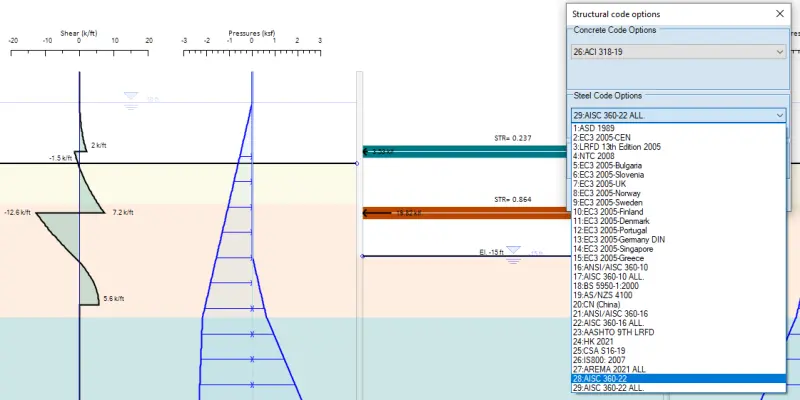
Task: Select 26:IS800: 2007
Action: (x=678, y=360)
